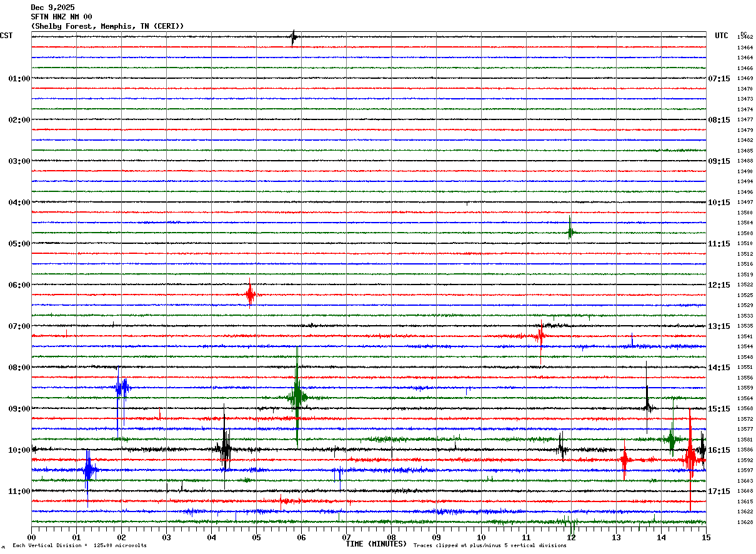
Task: Click the 08:15 UTC time label
Action: [719, 120]
